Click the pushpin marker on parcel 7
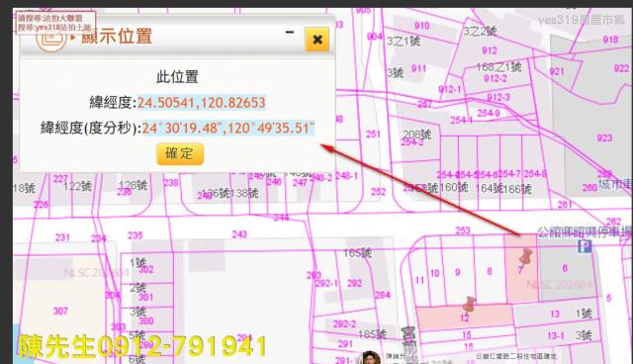This screenshot has width=633, height=364. [525, 257]
